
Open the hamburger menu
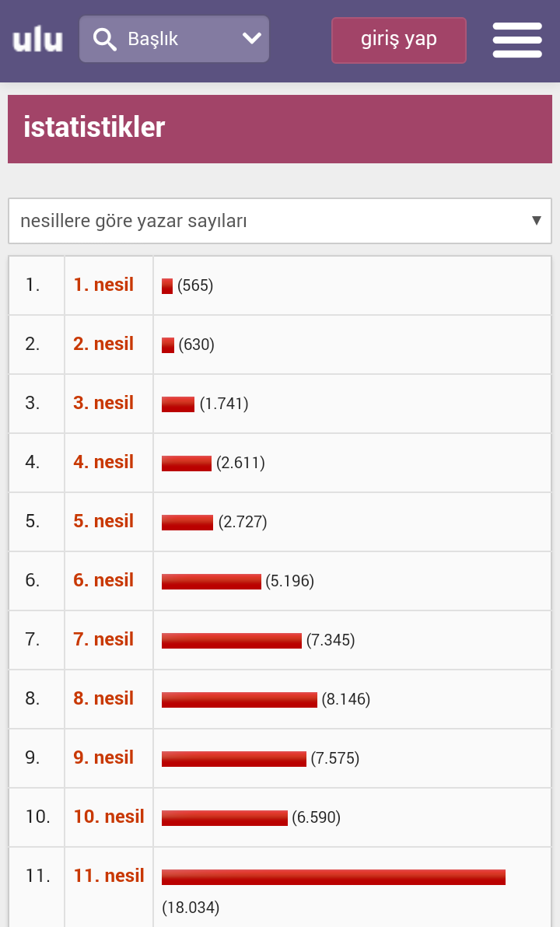click(x=516, y=40)
